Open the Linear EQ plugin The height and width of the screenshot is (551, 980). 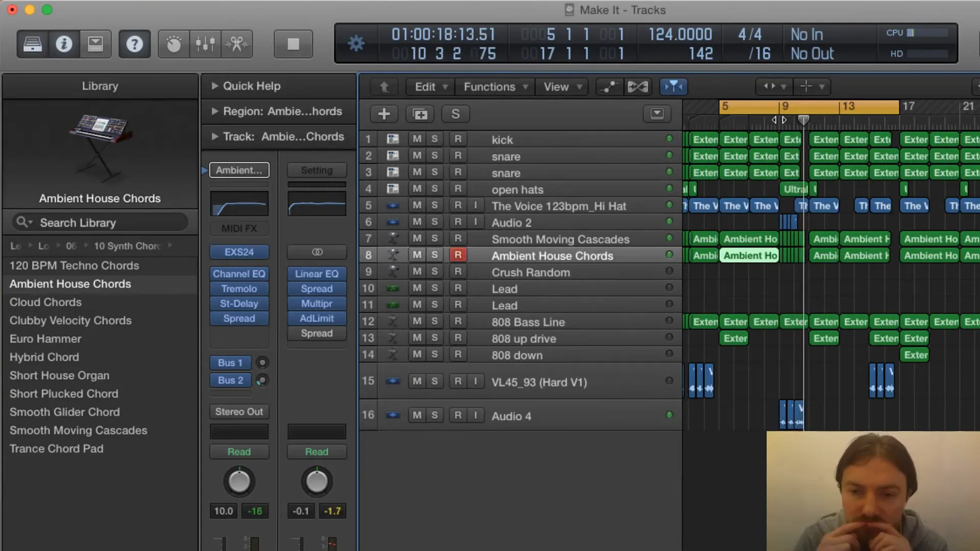[x=316, y=274]
